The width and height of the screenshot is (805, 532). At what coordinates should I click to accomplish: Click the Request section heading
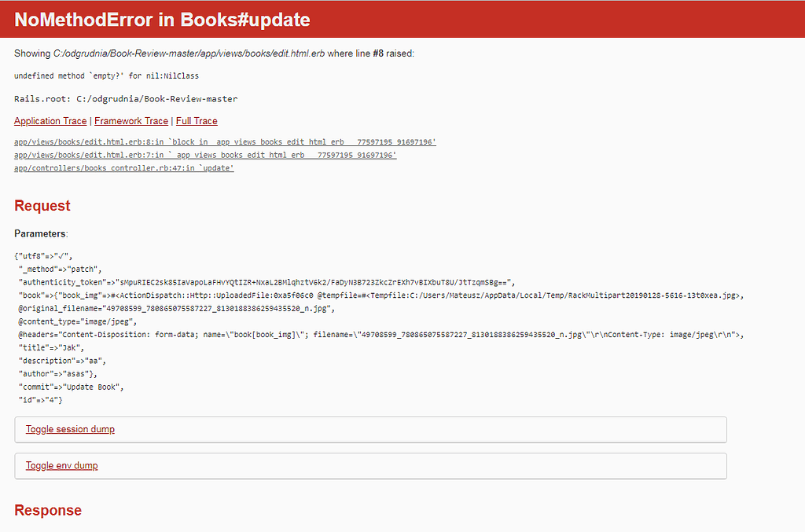tap(42, 205)
